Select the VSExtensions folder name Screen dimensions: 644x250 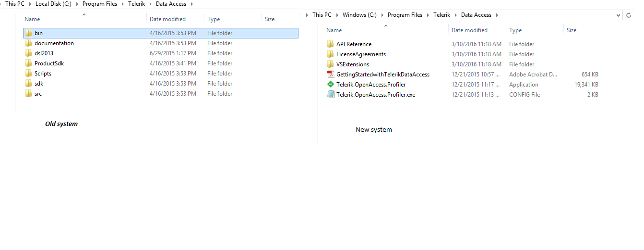coord(353,64)
